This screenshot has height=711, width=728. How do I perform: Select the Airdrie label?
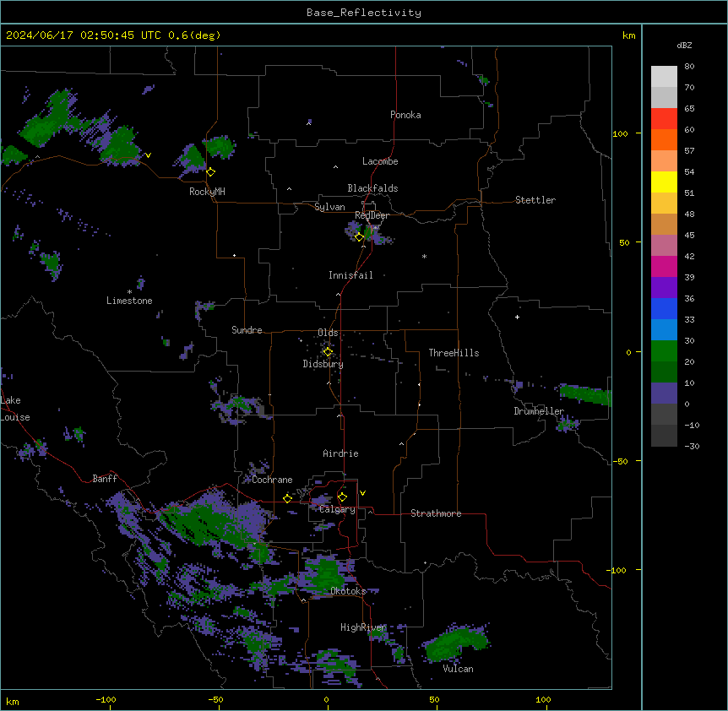pyautogui.click(x=340, y=453)
